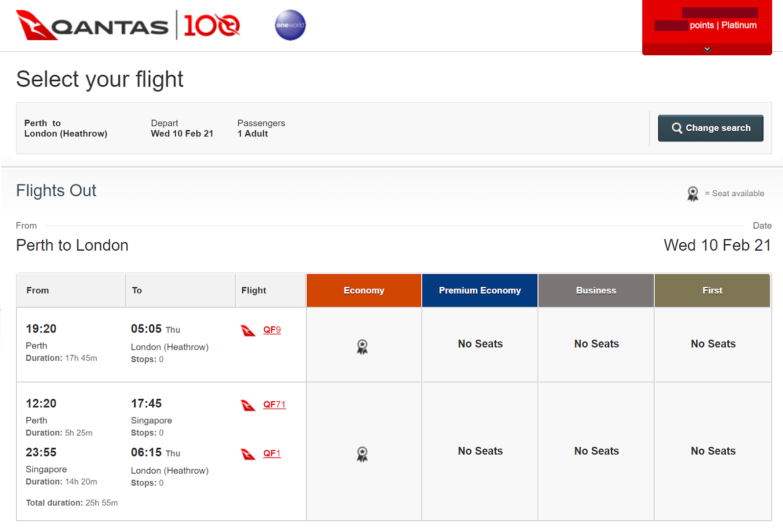Screen dimensions: 783x532
Task: Click the Qantas tail icon beside QF71
Action: 248,406
